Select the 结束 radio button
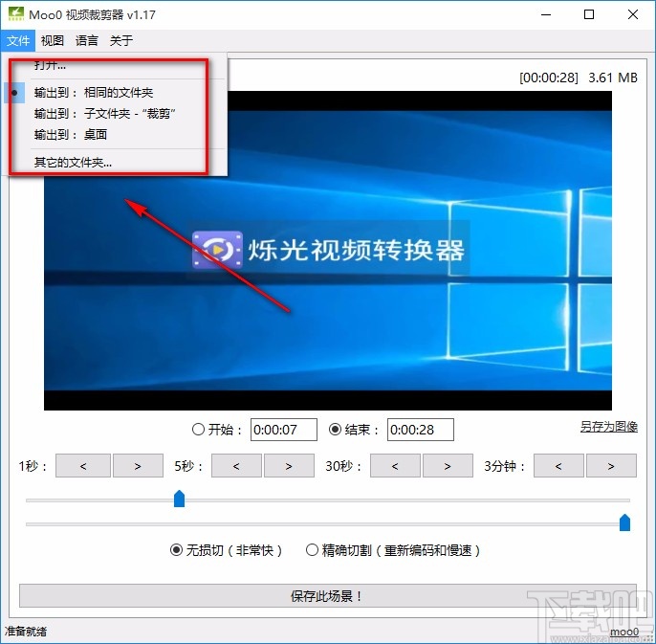656x644 pixels. tap(335, 430)
